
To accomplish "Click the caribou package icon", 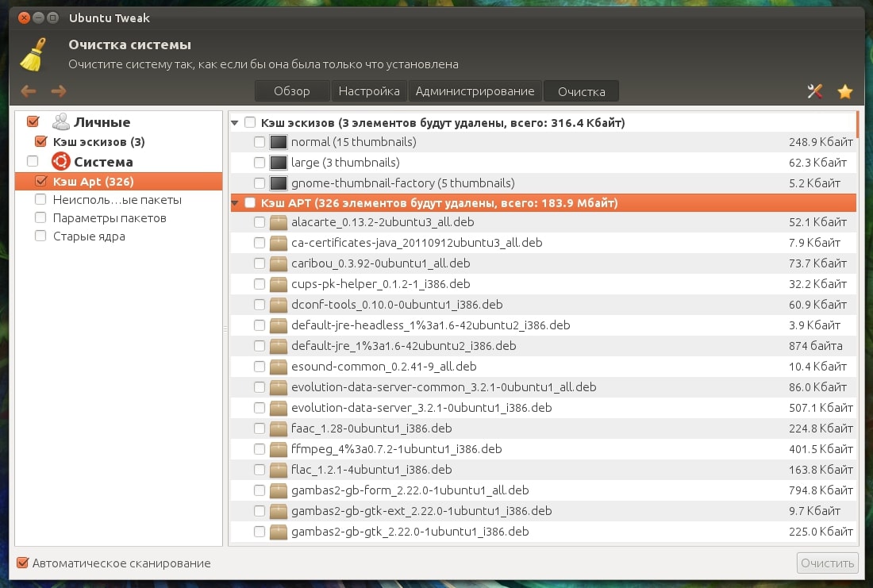I will 279,263.
